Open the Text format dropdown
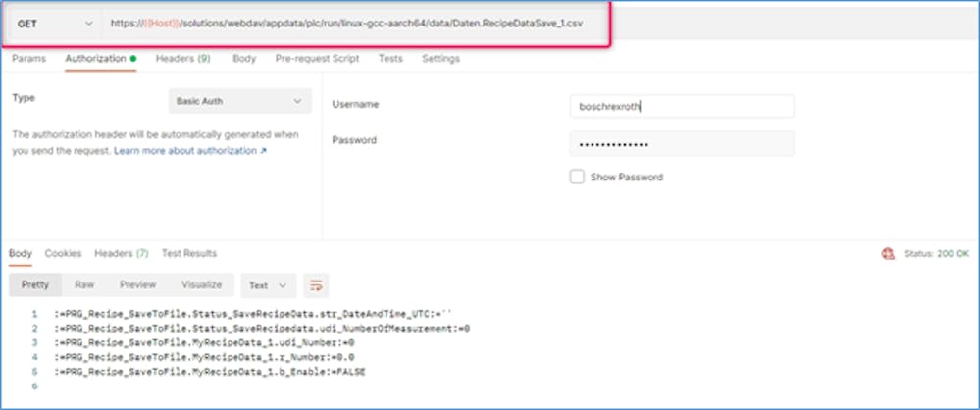 click(x=267, y=285)
